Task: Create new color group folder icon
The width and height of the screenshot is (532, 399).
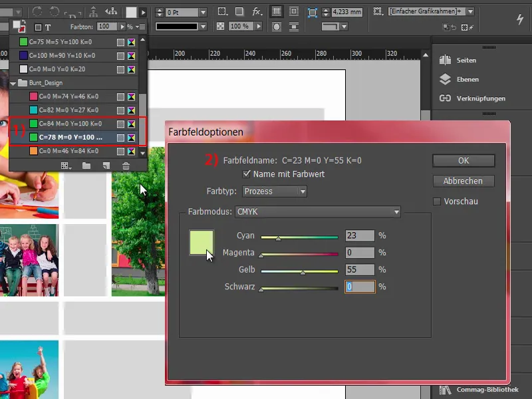Action: 86,166
